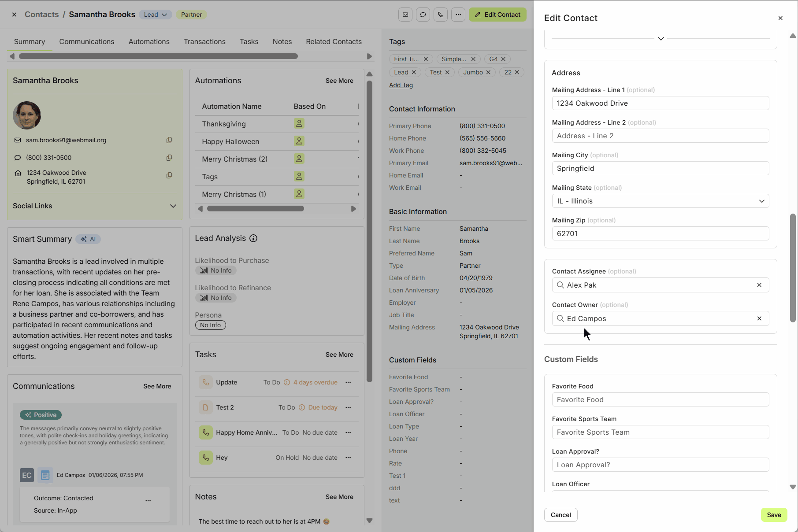The width and height of the screenshot is (798, 532).
Task: Open the Lead status dropdown
Action: (156, 15)
